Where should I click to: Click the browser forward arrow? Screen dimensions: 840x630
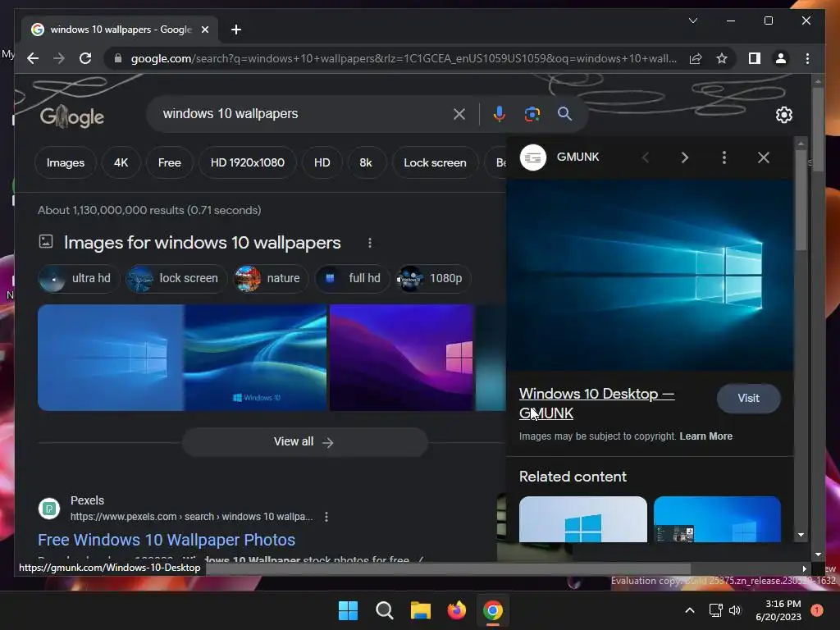point(59,58)
